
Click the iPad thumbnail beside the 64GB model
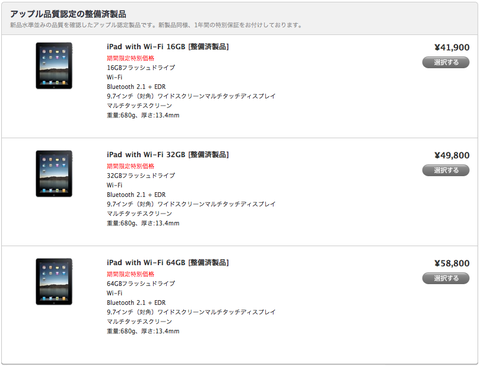54,282
